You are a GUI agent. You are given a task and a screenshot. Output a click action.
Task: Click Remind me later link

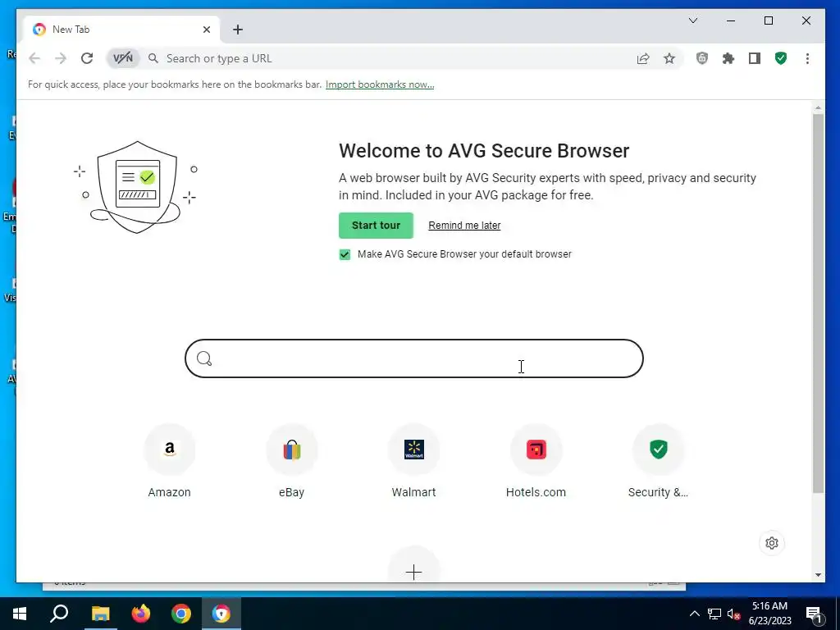tap(464, 226)
